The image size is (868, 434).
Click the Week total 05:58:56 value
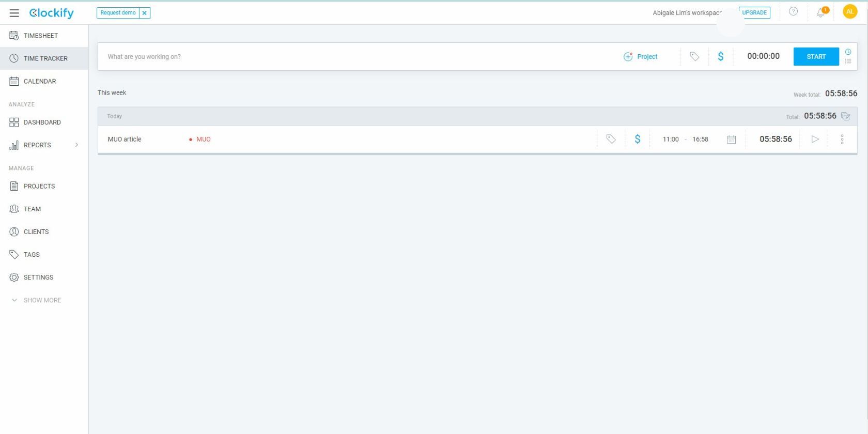[x=841, y=94]
